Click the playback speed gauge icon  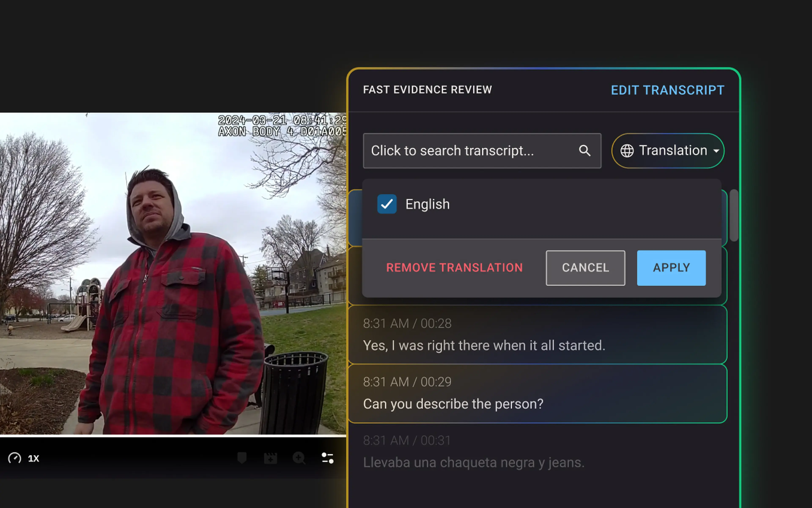pos(14,458)
